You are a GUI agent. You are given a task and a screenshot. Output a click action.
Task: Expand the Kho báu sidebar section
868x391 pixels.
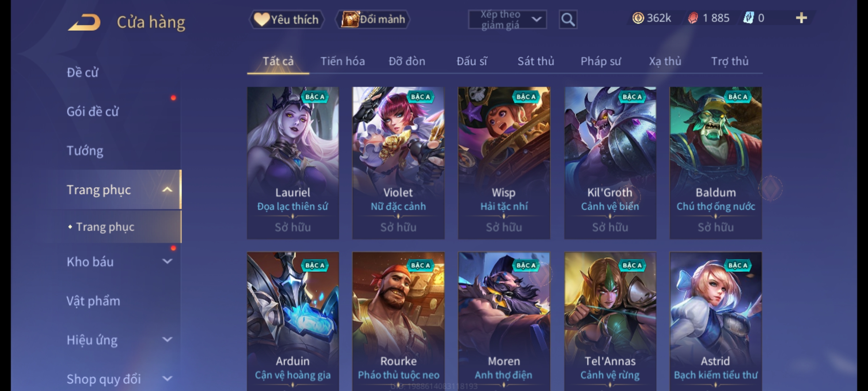tap(167, 261)
